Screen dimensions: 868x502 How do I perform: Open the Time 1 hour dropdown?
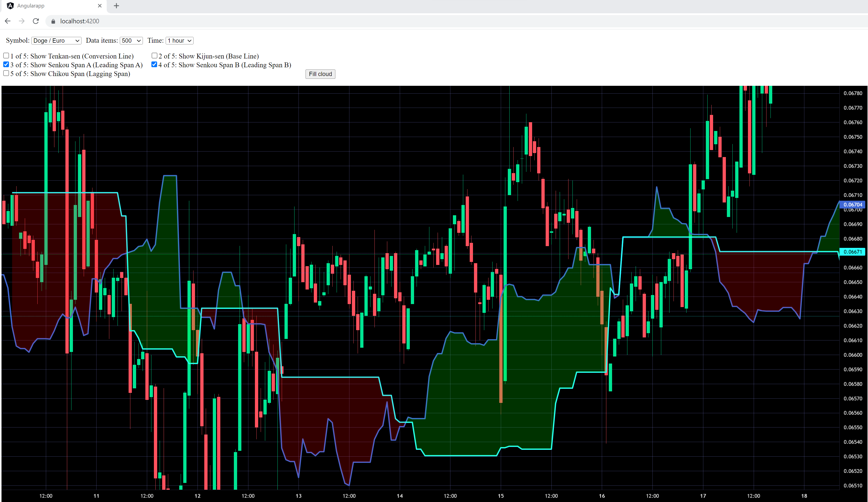[x=179, y=41]
